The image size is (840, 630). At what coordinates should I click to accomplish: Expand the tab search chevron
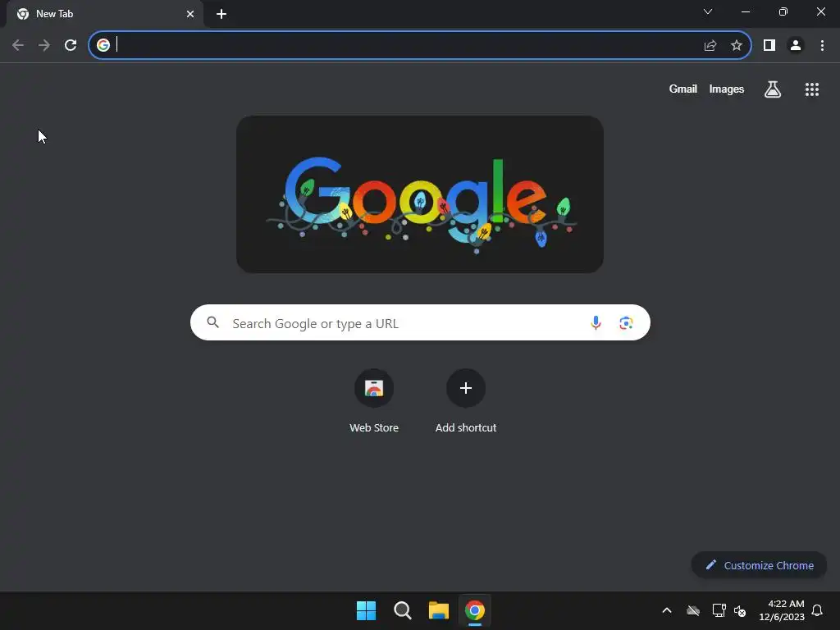coord(708,11)
